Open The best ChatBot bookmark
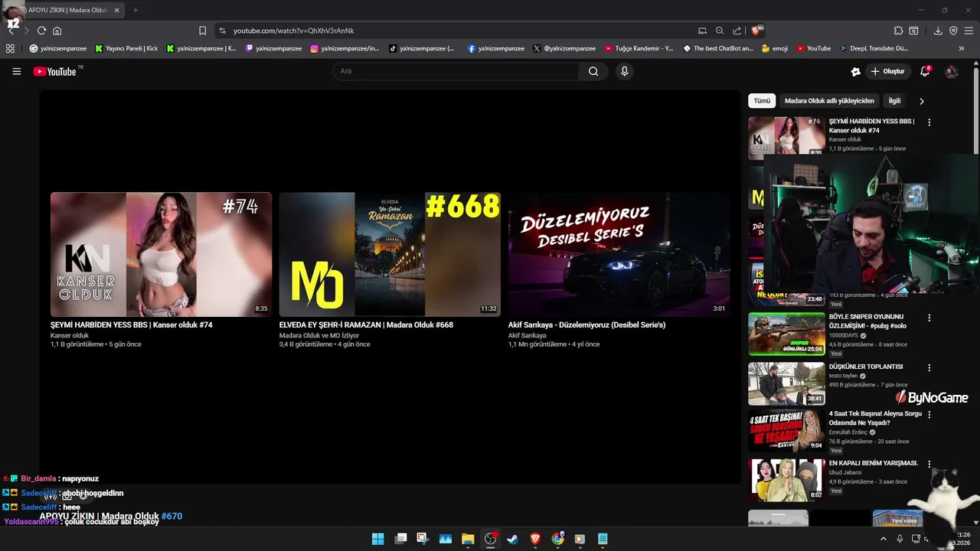Image resolution: width=980 pixels, height=551 pixels. click(718, 48)
